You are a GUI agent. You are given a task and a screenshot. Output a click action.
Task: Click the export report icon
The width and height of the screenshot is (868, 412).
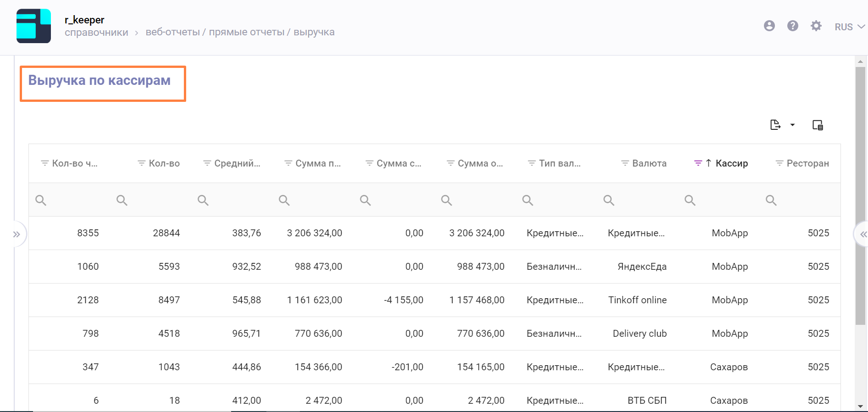[775, 125]
